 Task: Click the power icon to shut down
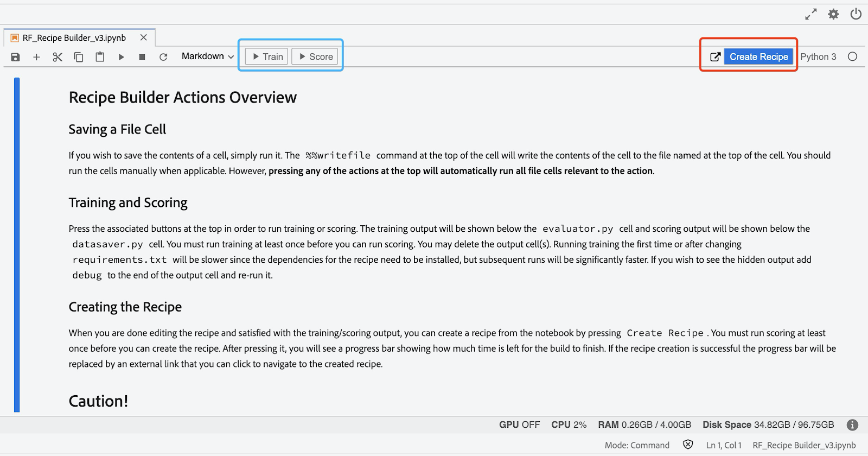856,14
